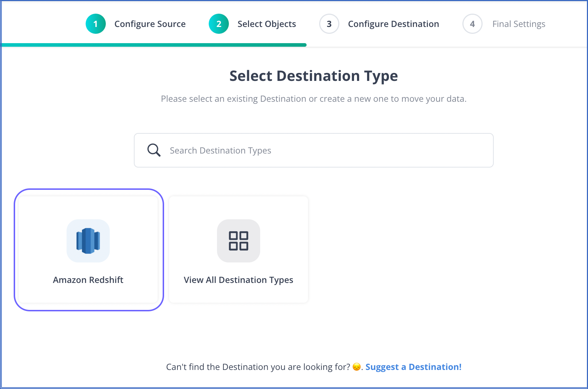Screen dimensions: 588x389
Task: Open View All Destination Types label
Action: point(239,280)
